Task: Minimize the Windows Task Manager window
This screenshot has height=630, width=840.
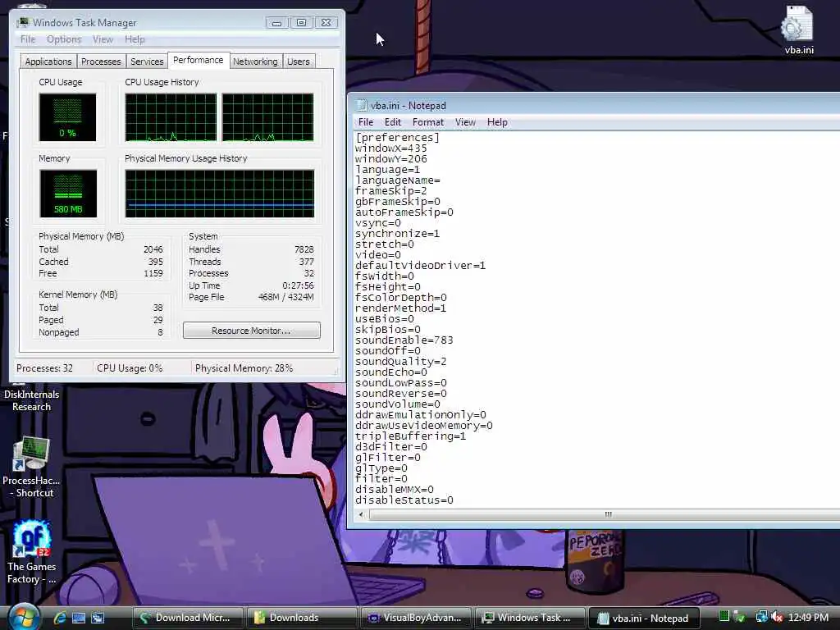Action: click(x=276, y=22)
